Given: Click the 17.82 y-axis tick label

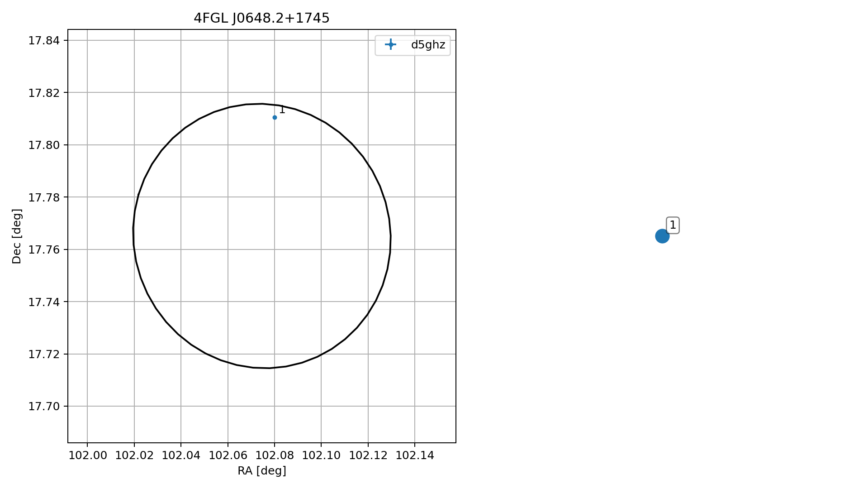Looking at the screenshot, I should click(44, 93).
